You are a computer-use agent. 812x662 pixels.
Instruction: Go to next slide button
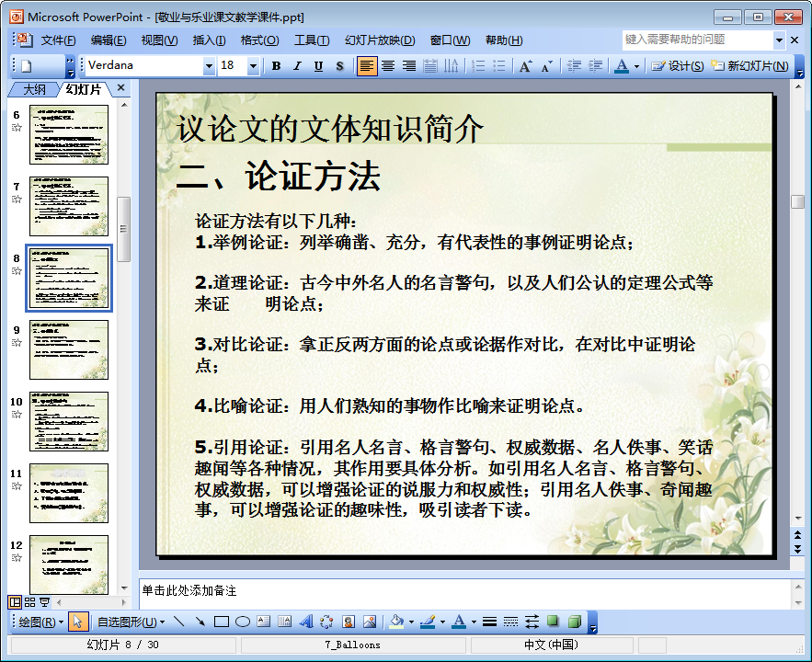[797, 549]
